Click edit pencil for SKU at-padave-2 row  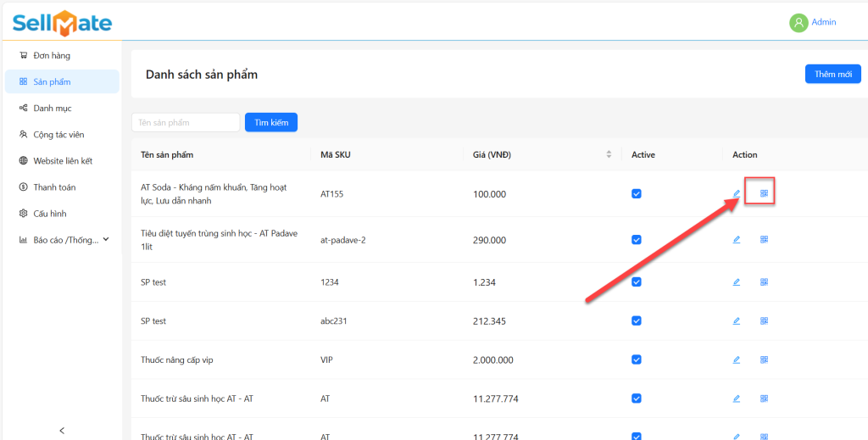pyautogui.click(x=737, y=240)
